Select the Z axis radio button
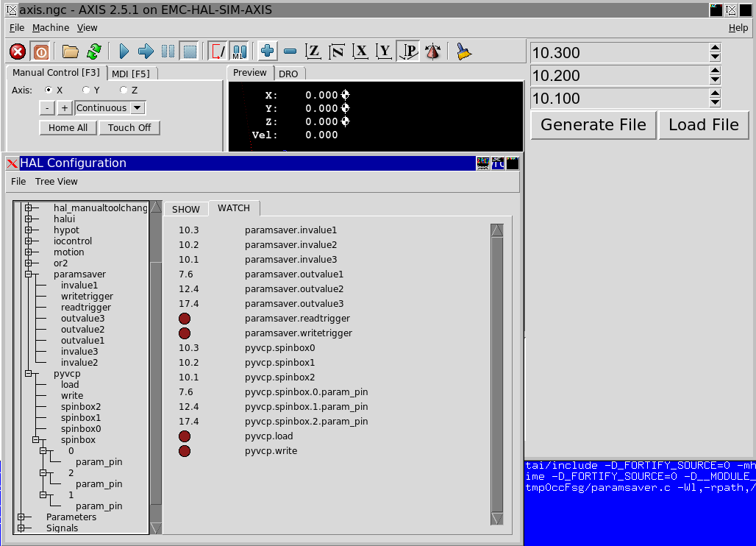 click(x=124, y=91)
